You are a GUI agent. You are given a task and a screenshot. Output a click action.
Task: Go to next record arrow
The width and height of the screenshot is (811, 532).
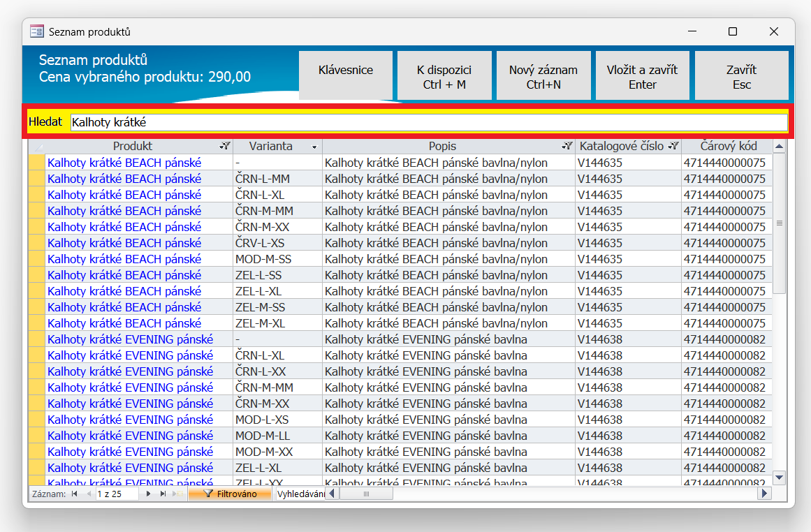click(x=148, y=494)
